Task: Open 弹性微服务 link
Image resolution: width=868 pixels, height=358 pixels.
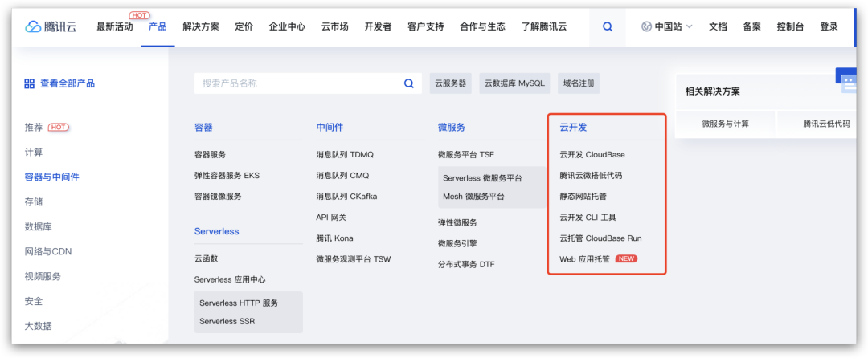Action: click(457, 222)
